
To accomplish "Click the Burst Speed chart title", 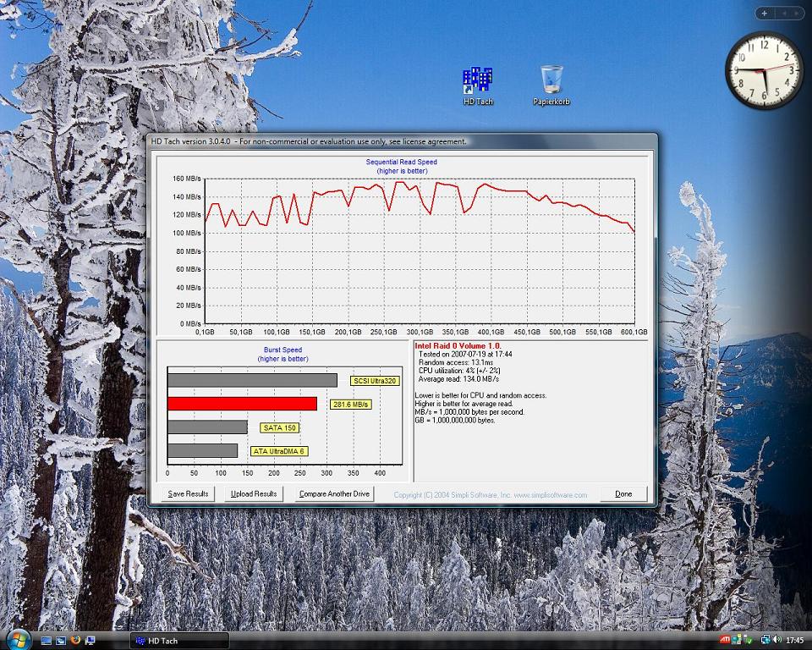I will (283, 350).
